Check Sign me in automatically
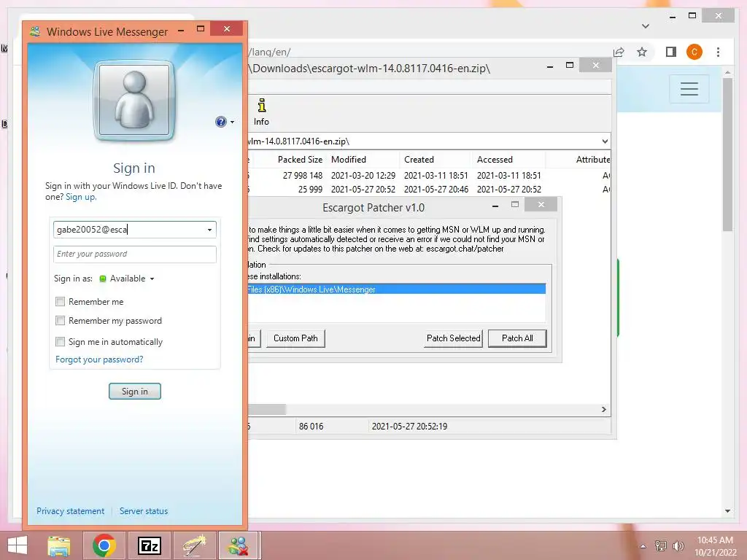Image resolution: width=747 pixels, height=560 pixels. 60,341
